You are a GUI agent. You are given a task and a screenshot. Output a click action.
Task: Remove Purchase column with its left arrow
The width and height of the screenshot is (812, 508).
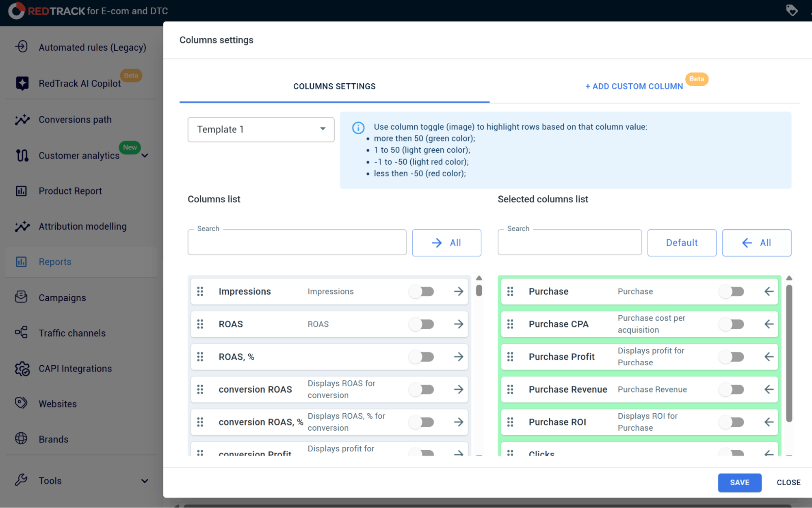[x=769, y=291]
